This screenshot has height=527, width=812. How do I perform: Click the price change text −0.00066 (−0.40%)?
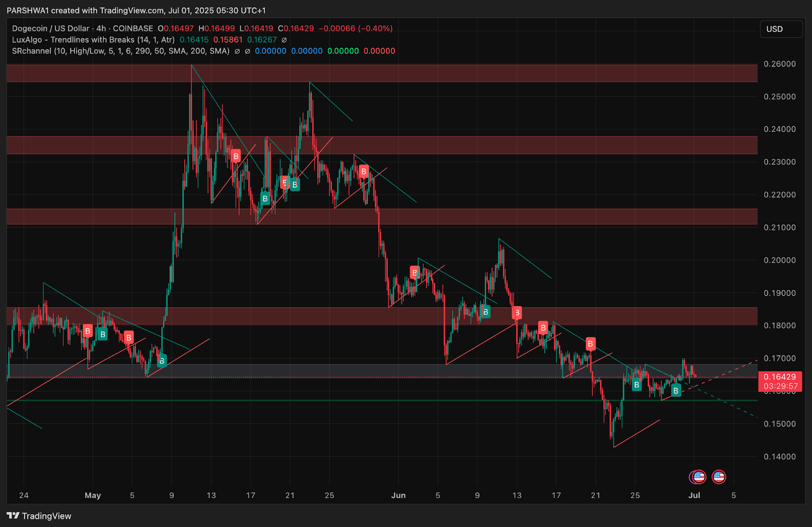356,28
